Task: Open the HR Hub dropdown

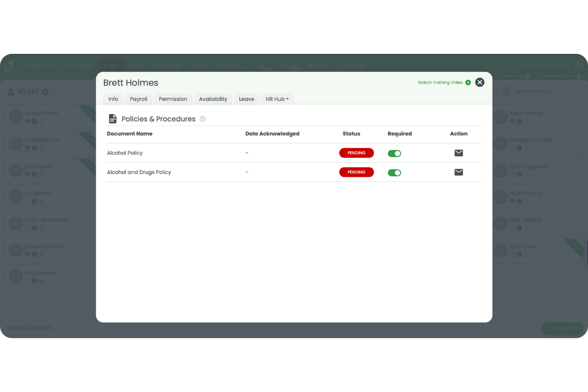Action: click(277, 99)
